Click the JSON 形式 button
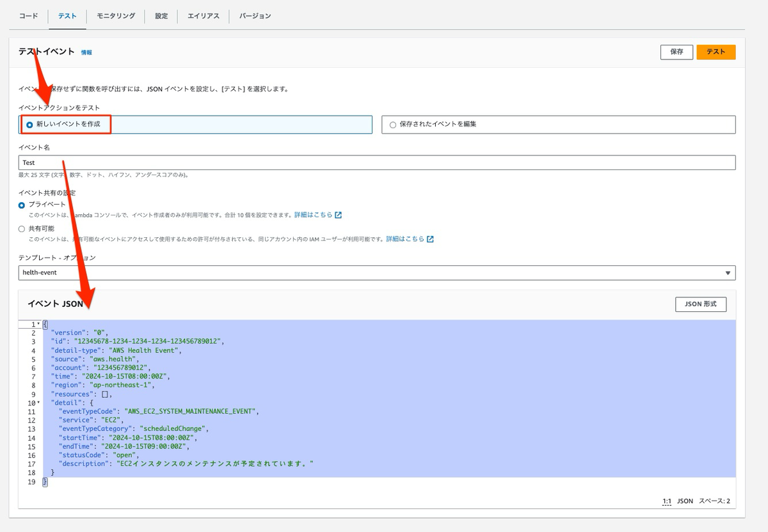This screenshot has height=532, width=768. 701,304
